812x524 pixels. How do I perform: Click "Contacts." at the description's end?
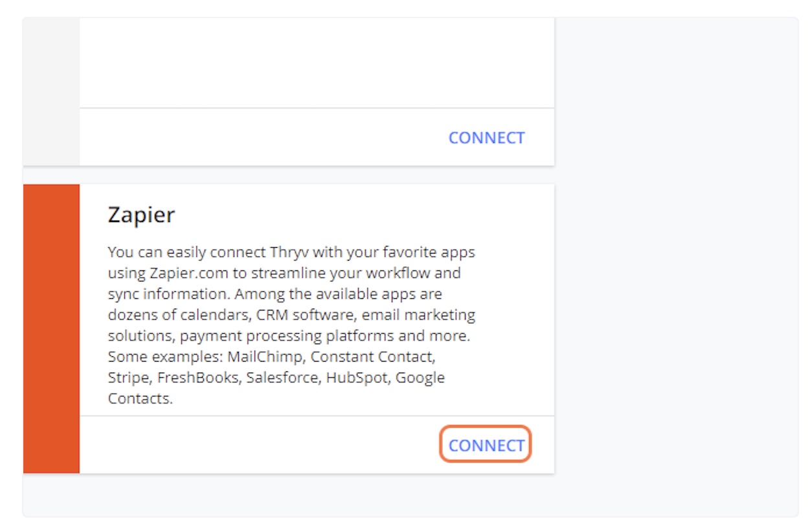(x=140, y=398)
